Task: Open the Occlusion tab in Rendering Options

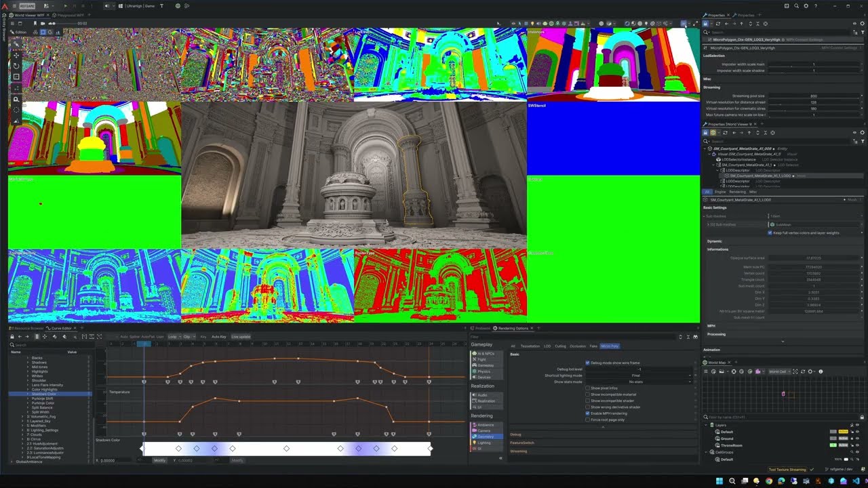Action: tap(578, 346)
